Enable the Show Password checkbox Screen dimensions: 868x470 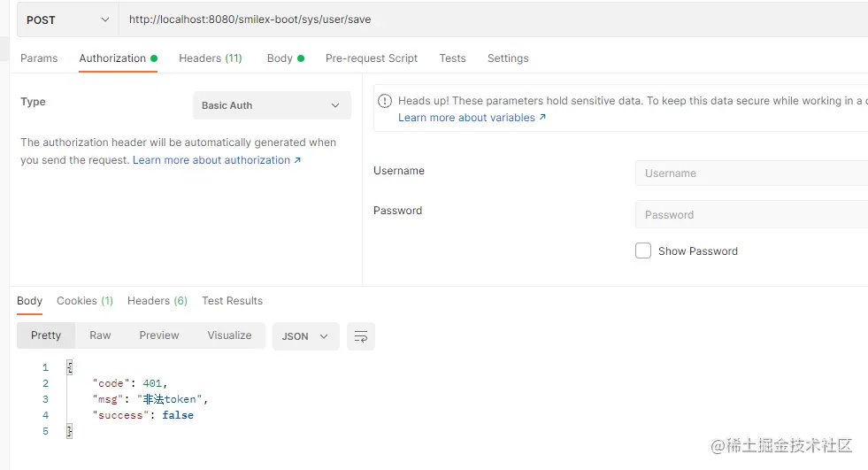[643, 250]
